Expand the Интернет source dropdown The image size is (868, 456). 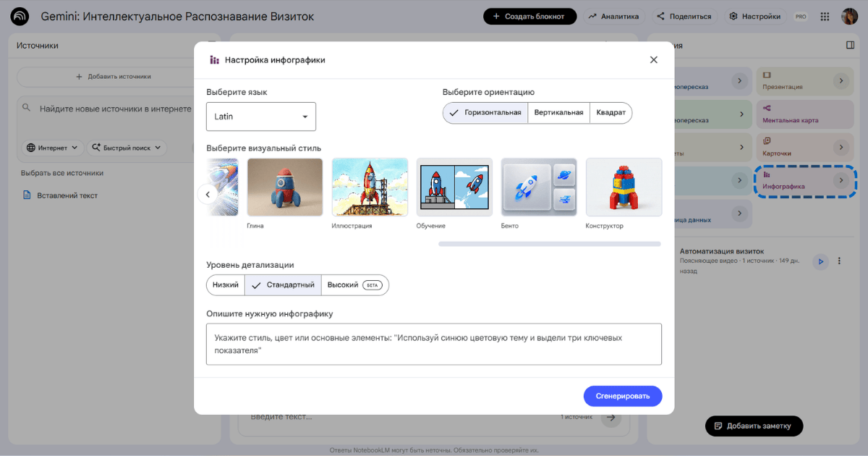click(x=52, y=148)
